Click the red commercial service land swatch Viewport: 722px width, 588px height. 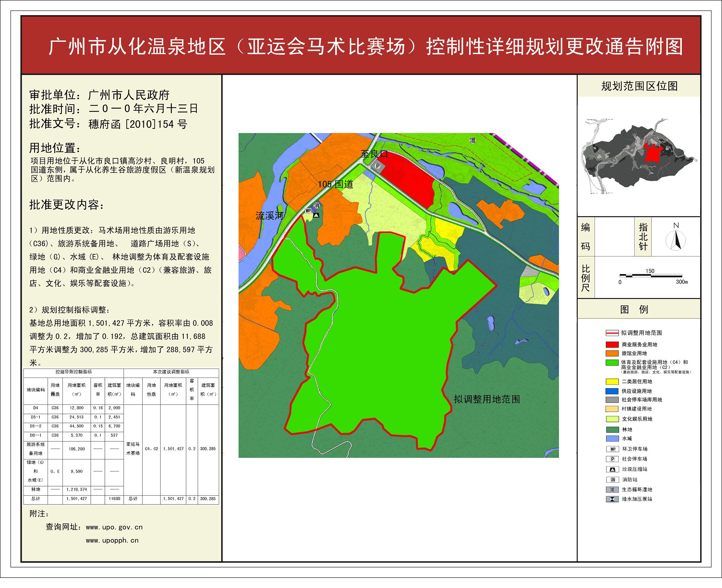pos(612,345)
